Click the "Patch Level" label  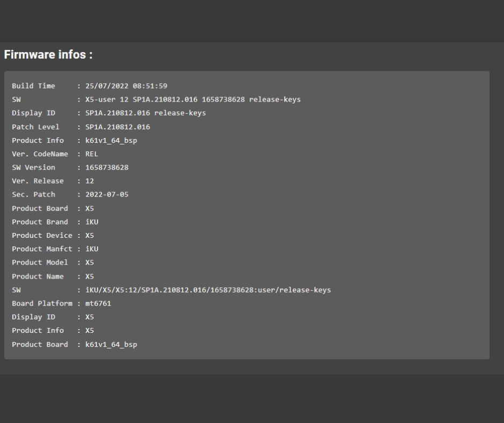pyautogui.click(x=36, y=127)
